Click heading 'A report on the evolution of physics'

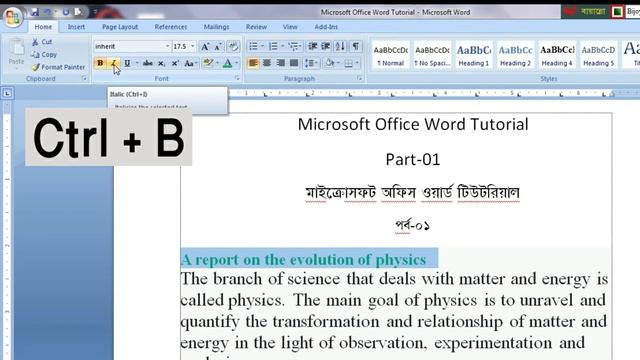click(x=303, y=260)
